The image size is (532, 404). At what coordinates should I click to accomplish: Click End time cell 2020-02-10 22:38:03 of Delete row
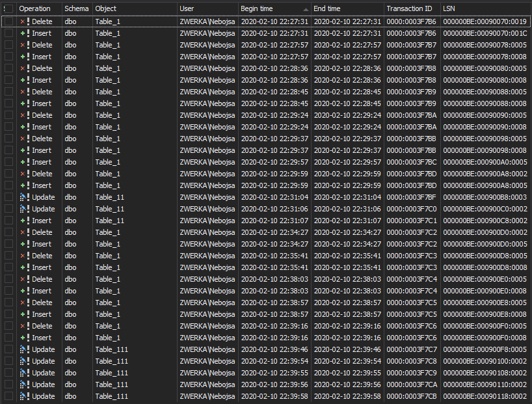pyautogui.click(x=347, y=279)
